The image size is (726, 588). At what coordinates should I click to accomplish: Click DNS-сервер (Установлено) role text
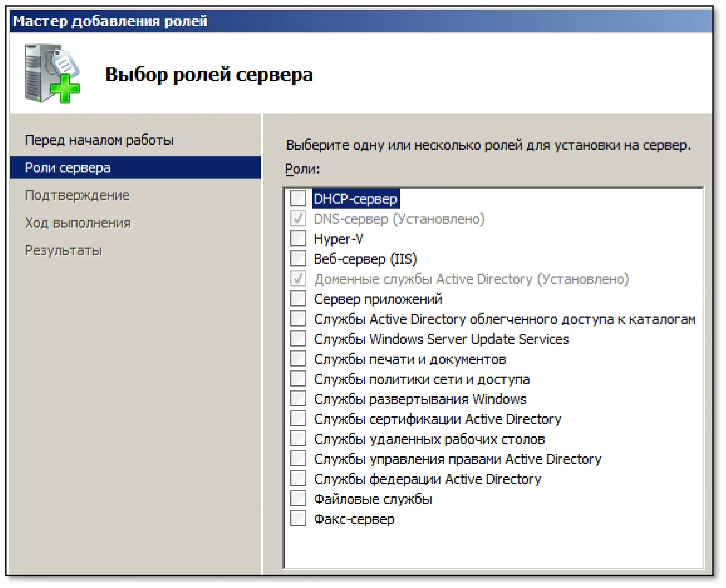click(x=399, y=219)
